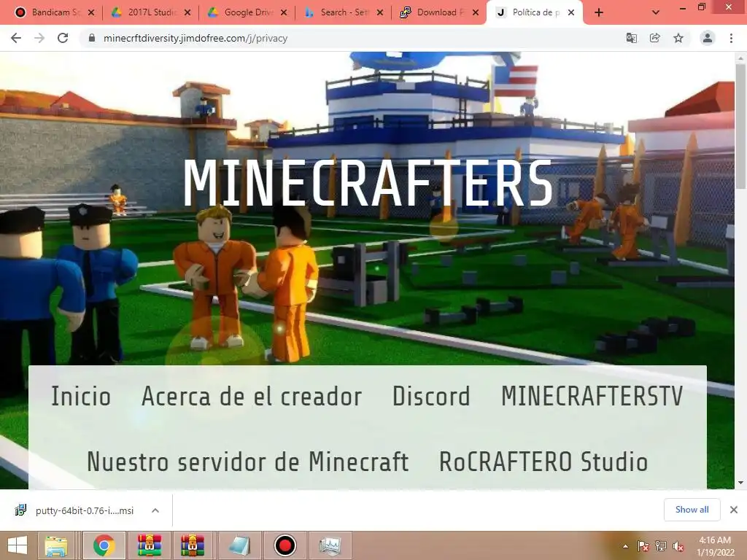Viewport: 747px width, 560px height.
Task: Close the downloads bar
Action: 734,510
